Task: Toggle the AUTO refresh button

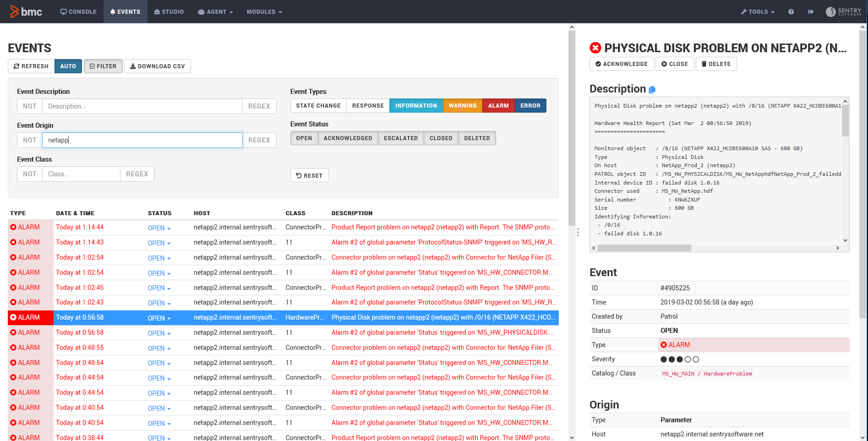Action: [x=68, y=66]
